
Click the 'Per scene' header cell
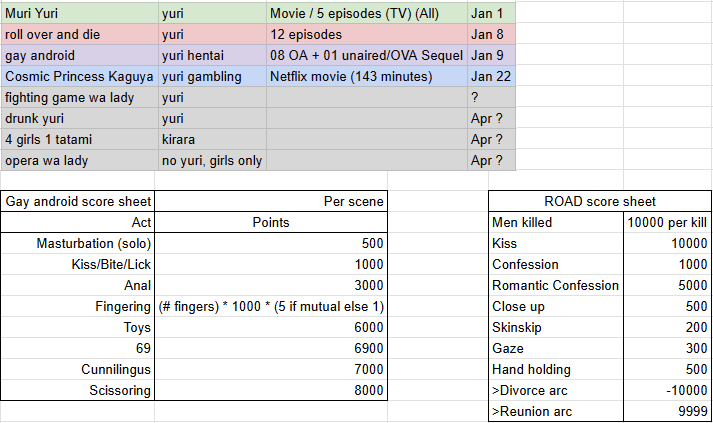click(x=271, y=201)
